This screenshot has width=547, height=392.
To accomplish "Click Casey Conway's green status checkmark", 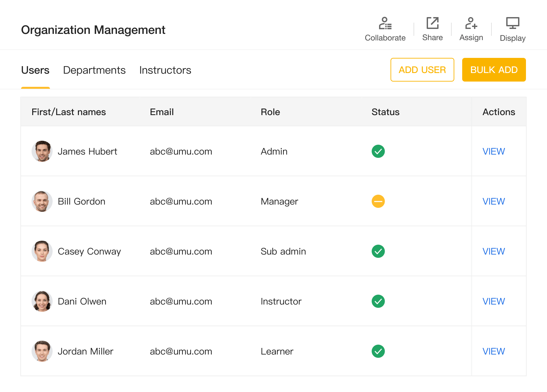I will pyautogui.click(x=378, y=251).
